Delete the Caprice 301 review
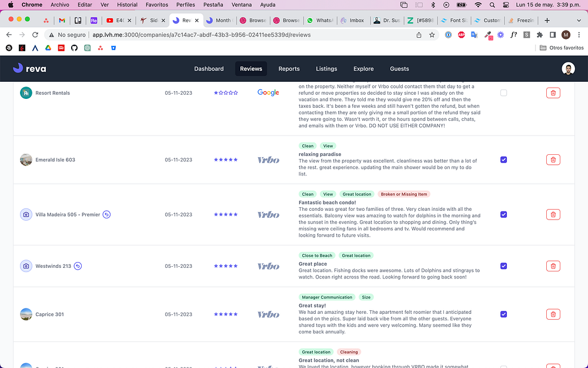 [x=553, y=314]
